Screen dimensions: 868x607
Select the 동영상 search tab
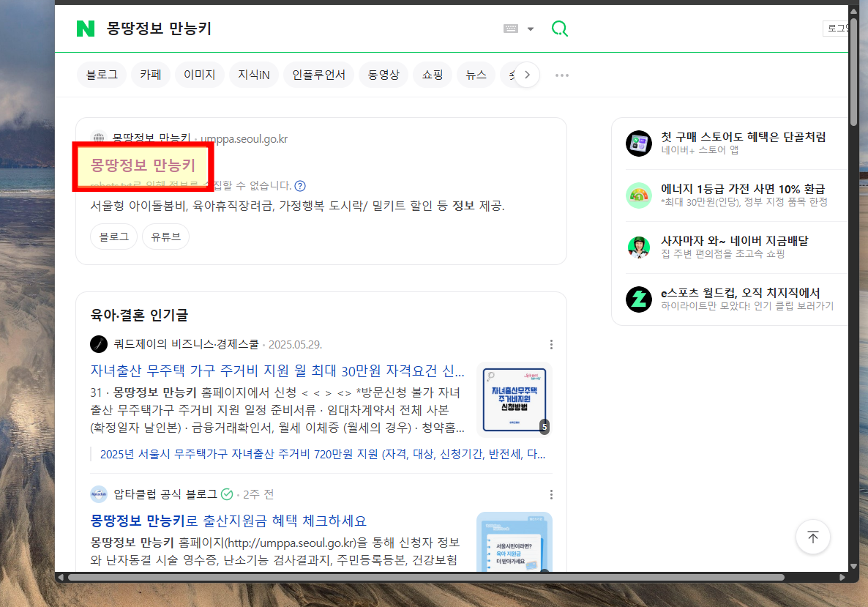point(384,75)
